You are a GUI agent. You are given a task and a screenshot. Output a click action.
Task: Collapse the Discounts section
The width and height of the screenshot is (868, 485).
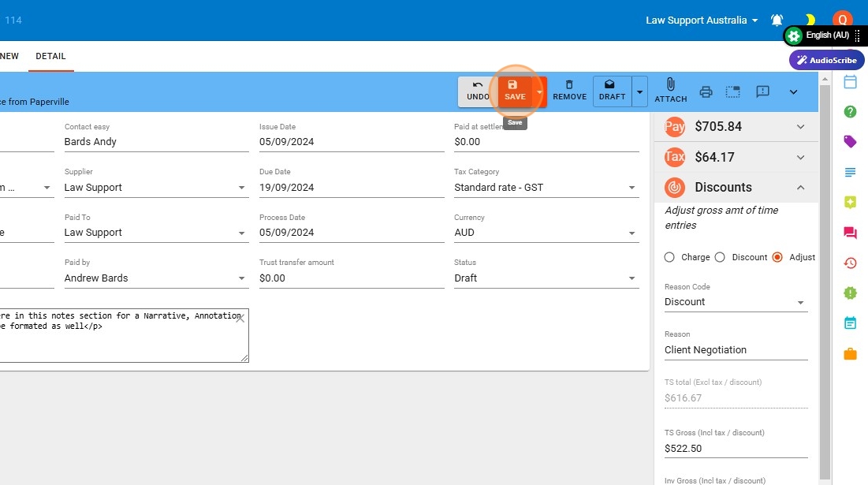pos(800,188)
